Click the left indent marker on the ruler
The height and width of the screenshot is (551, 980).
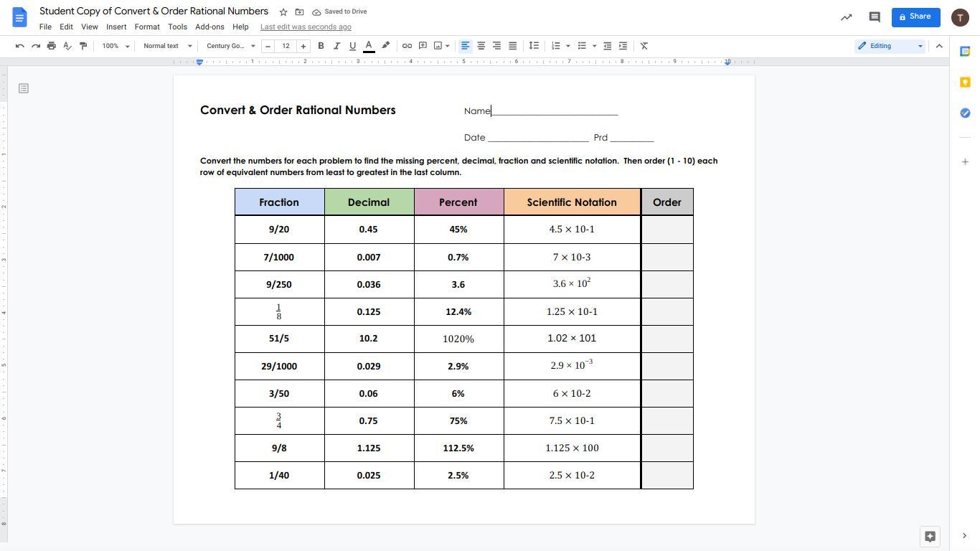click(x=200, y=62)
